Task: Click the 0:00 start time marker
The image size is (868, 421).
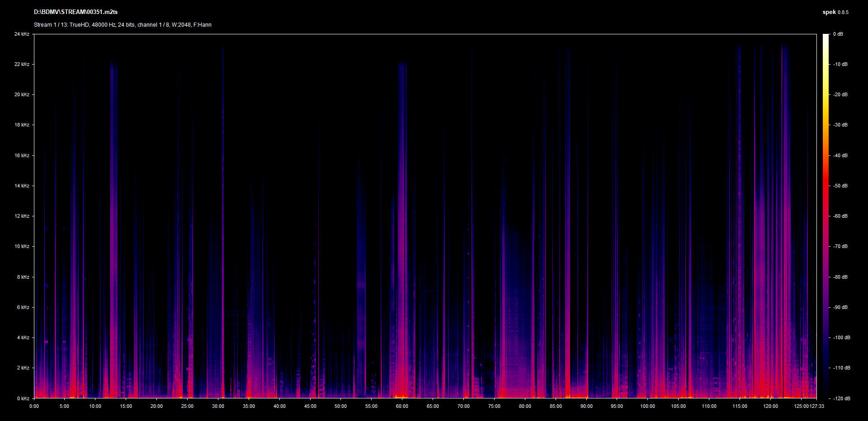Action: (34, 406)
